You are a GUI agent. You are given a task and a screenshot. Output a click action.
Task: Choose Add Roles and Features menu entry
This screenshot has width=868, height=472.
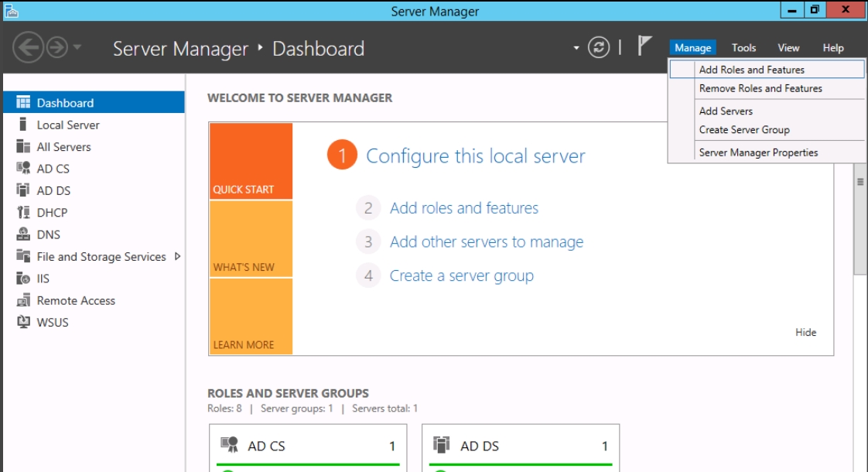point(751,70)
